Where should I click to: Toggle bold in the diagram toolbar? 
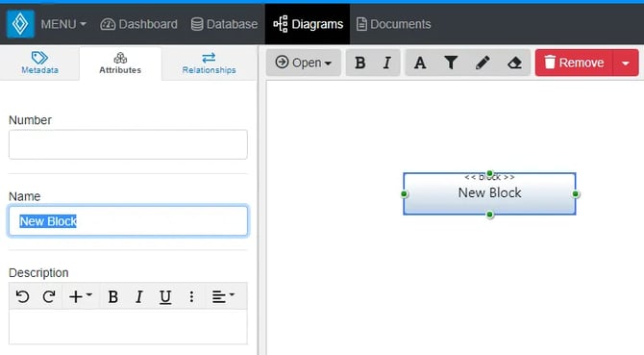tap(360, 63)
